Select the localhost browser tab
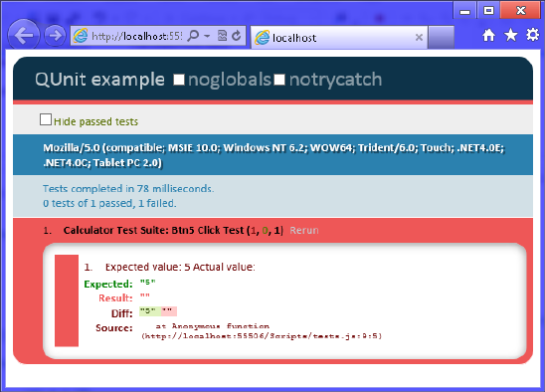The height and width of the screenshot is (392, 545). pyautogui.click(x=339, y=37)
